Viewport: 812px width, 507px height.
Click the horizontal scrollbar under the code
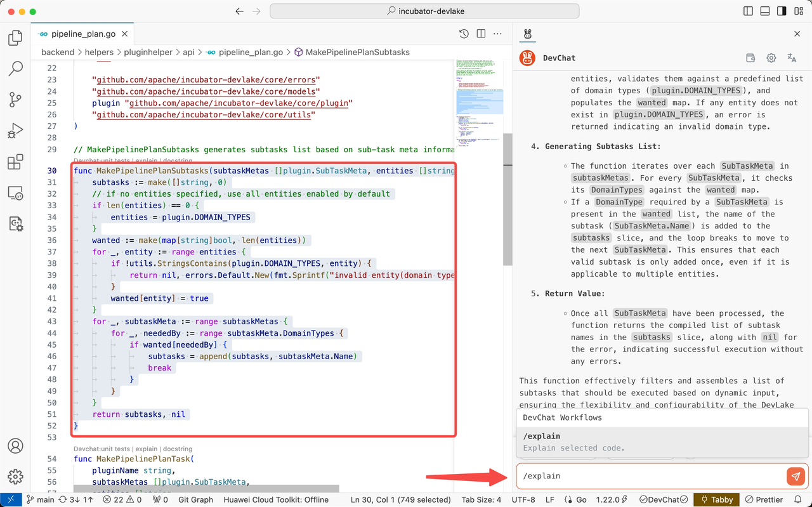coord(206,489)
